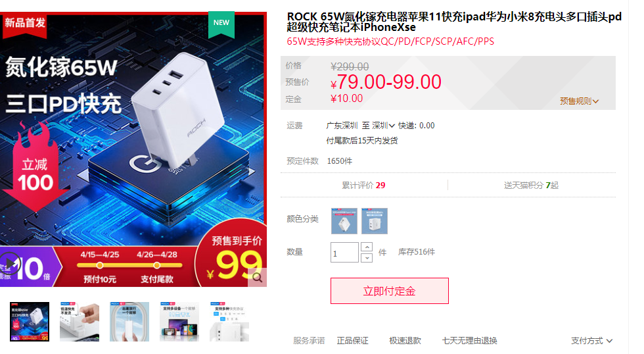
Task: Select the fast-charge protocols thumbnail
Action: pyautogui.click(x=229, y=322)
